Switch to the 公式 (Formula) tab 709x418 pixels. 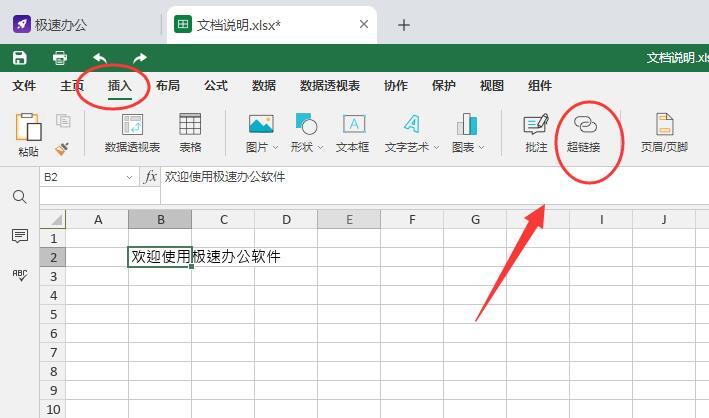point(216,86)
